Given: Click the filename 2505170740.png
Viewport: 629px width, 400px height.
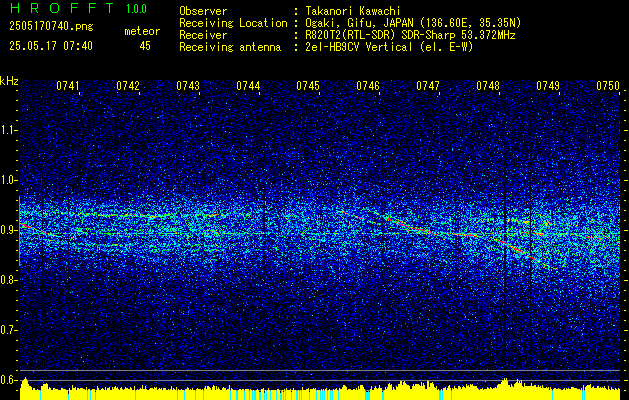Looking at the screenshot, I should tap(51, 27).
